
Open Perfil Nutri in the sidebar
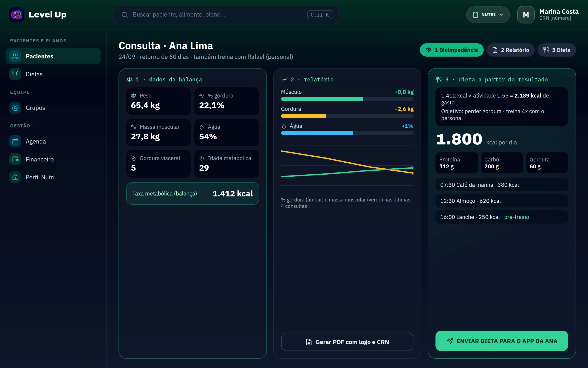[53, 177]
